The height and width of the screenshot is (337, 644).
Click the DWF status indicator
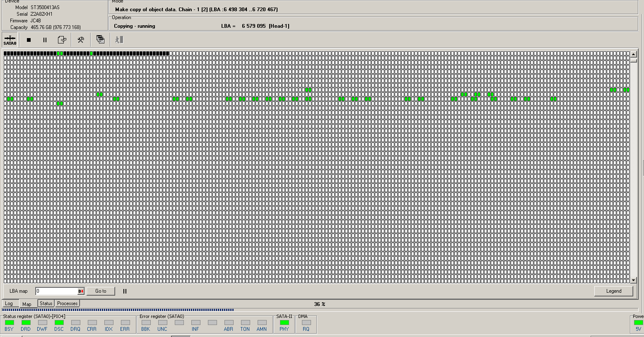pos(42,323)
